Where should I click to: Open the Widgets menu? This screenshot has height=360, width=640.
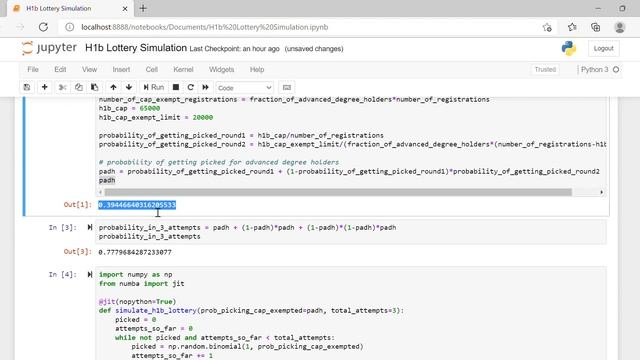click(x=222, y=69)
